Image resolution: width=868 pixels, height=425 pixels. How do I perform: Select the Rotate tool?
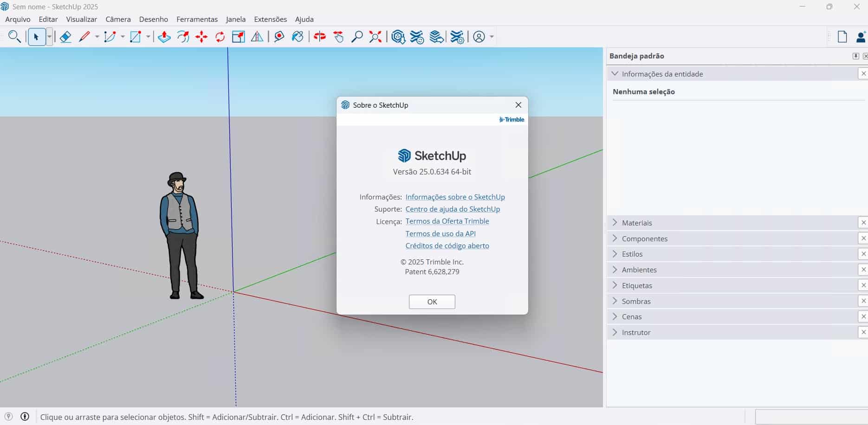coord(220,37)
